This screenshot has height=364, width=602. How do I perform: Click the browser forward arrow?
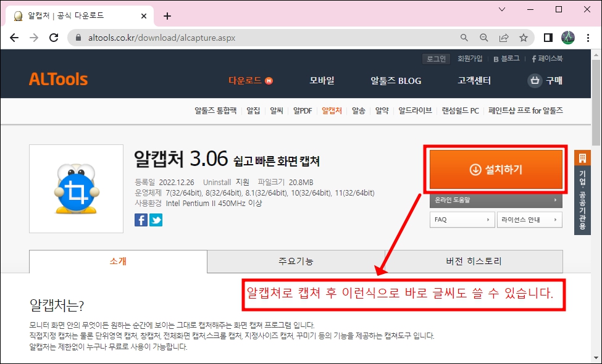coord(34,38)
